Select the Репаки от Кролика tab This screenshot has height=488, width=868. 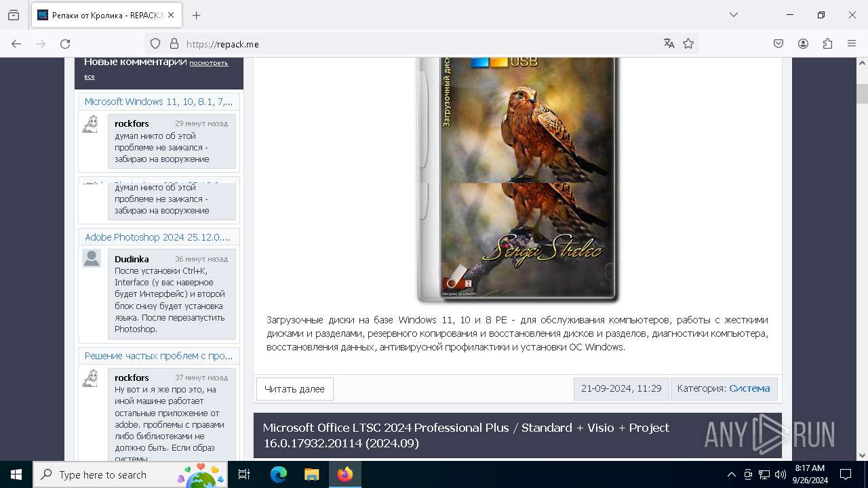pos(107,15)
